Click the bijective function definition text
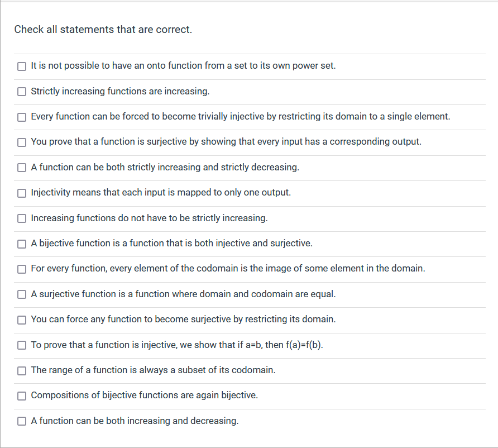The image size is (498, 448). coord(172,244)
